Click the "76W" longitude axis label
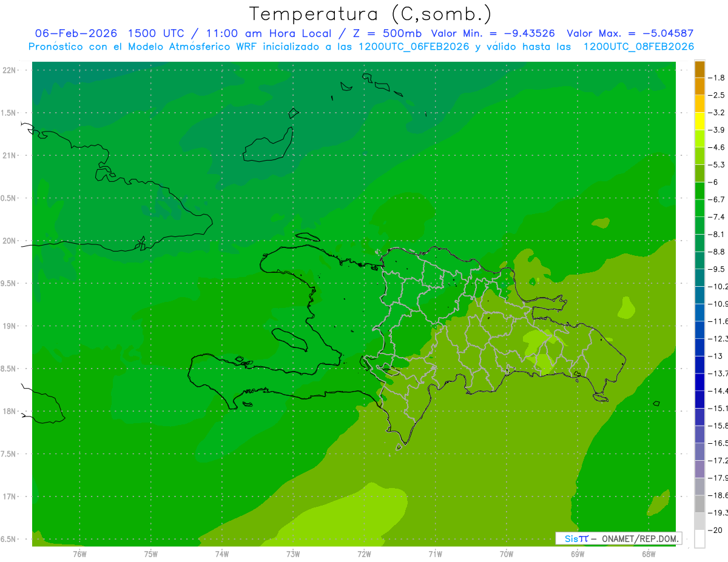 coord(79,554)
